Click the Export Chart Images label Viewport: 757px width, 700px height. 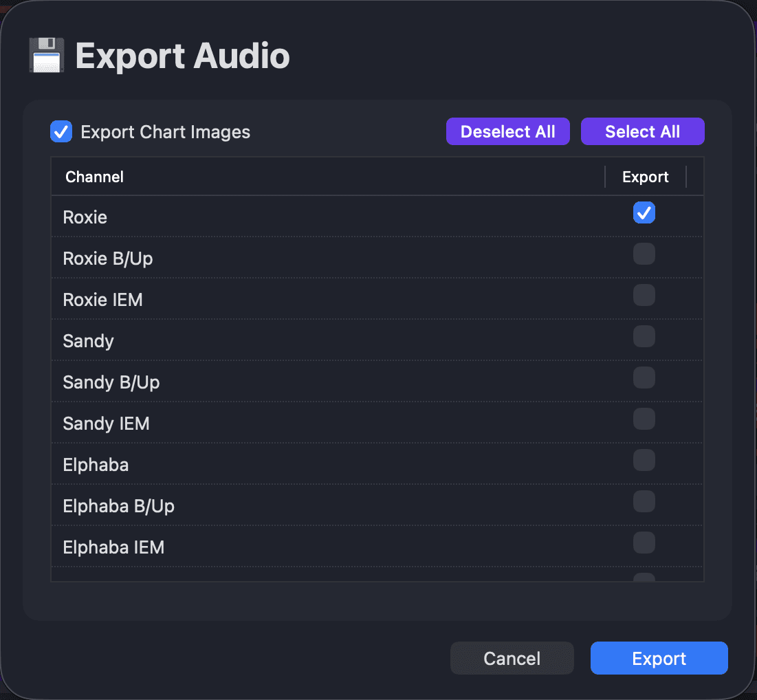pos(165,132)
